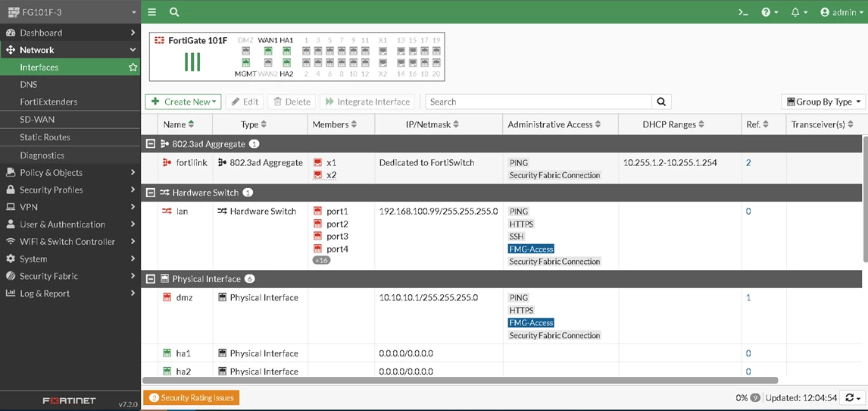Expand the VPN menu
This screenshot has width=868, height=411.
tap(70, 207)
